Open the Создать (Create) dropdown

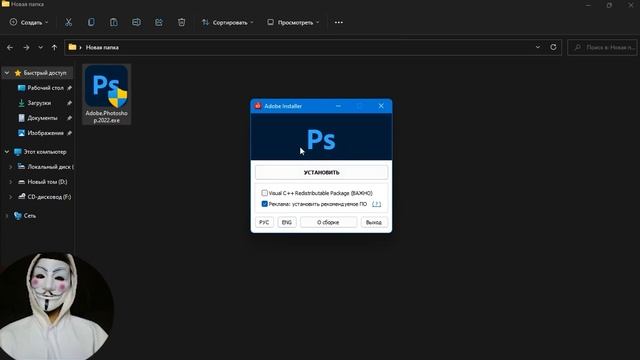tap(29, 22)
